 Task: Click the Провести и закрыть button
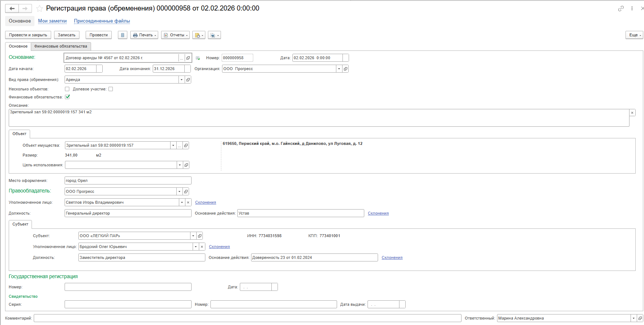(x=28, y=35)
